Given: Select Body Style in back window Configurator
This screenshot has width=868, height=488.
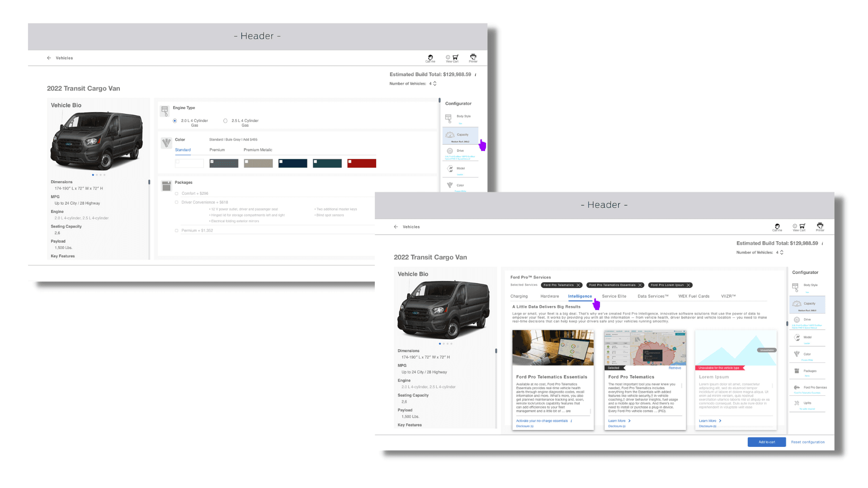Looking at the screenshot, I should click(x=460, y=118).
